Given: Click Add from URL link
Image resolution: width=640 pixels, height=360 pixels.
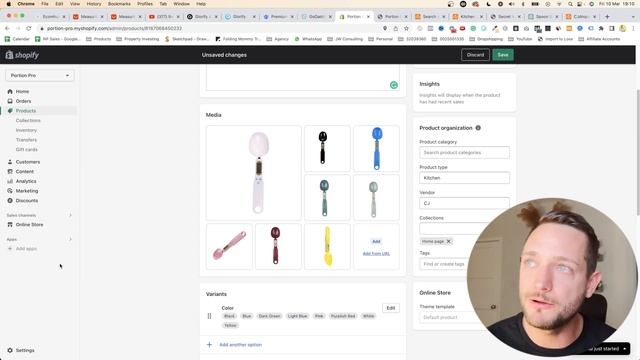Looking at the screenshot, I should coord(376,254).
